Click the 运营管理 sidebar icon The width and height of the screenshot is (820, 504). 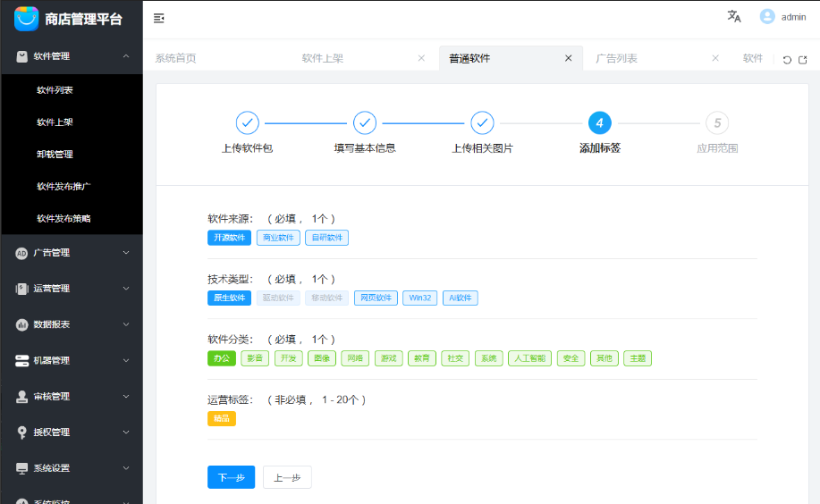pyautogui.click(x=21, y=290)
